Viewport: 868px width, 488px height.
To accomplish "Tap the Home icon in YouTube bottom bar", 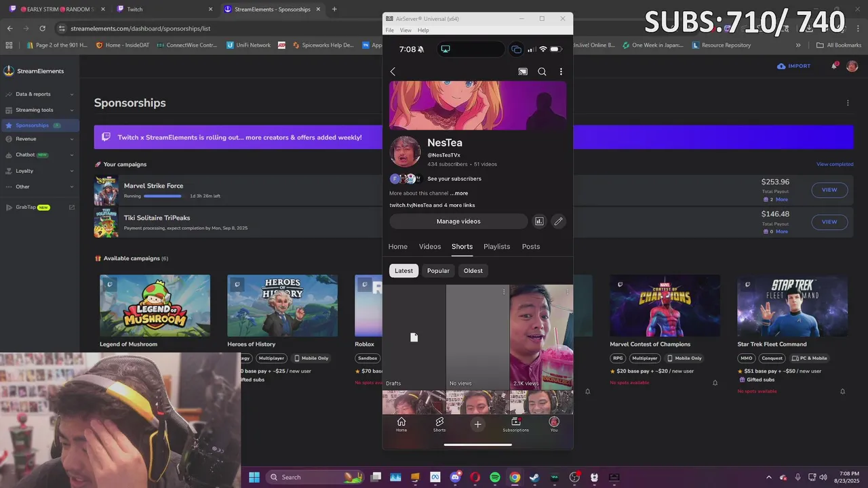I will [x=401, y=424].
